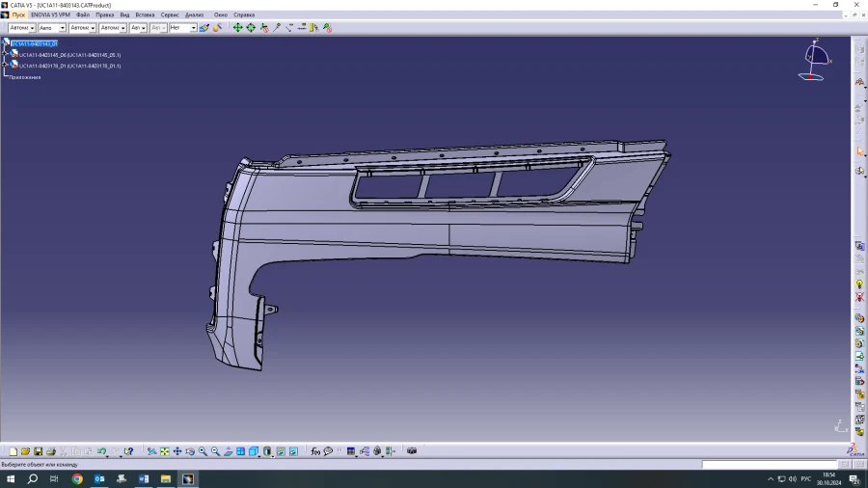Open the 'Вставка' menu
868x488 pixels.
pos(145,15)
